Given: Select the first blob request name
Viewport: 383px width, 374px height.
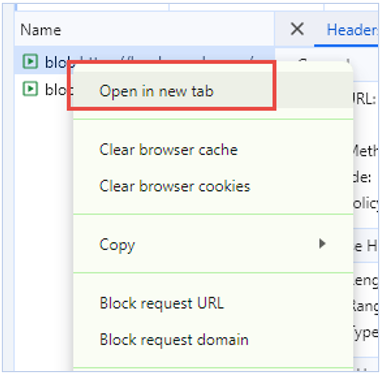Looking at the screenshot, I should click(55, 62).
